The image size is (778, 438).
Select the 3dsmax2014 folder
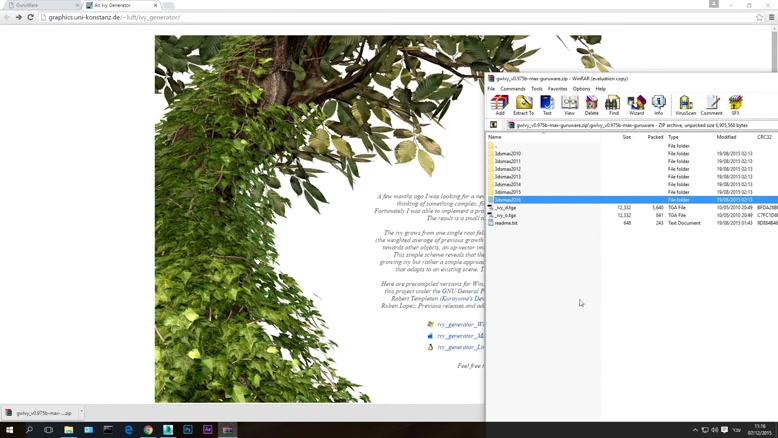(x=508, y=184)
